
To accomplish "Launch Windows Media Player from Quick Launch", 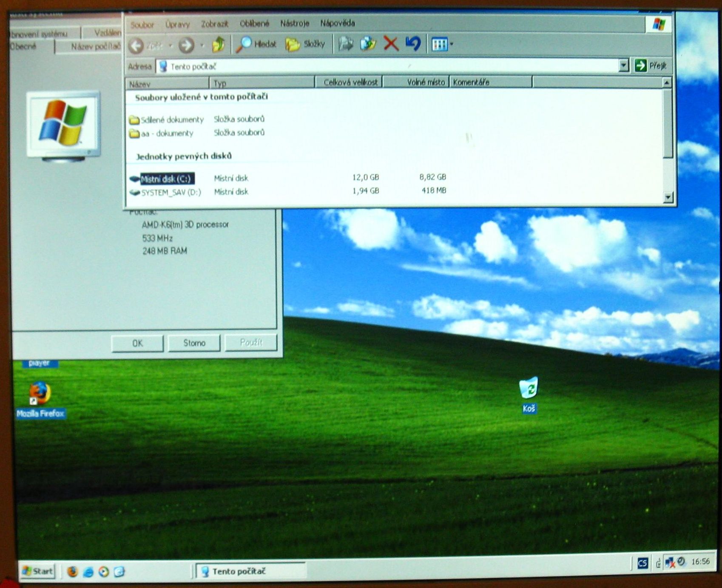I will click(104, 572).
